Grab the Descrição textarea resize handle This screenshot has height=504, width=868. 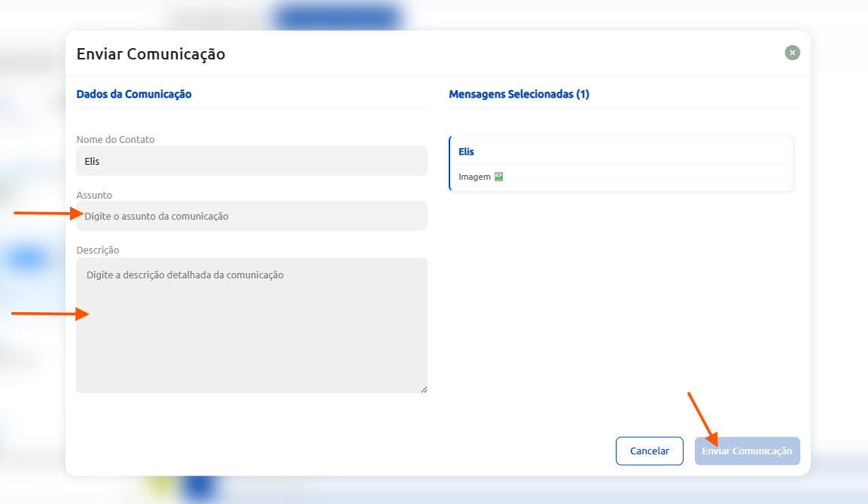424,389
